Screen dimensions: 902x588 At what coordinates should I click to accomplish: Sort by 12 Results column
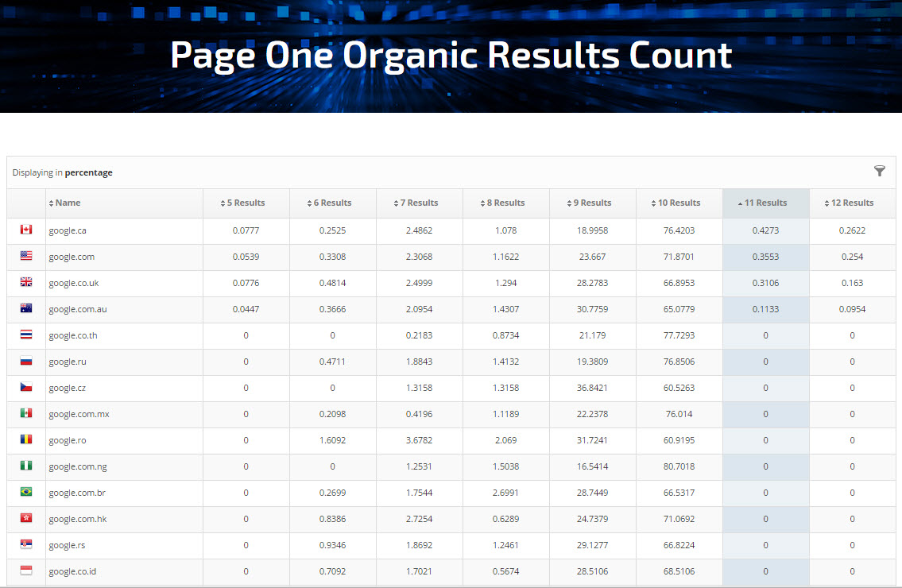pos(849,203)
